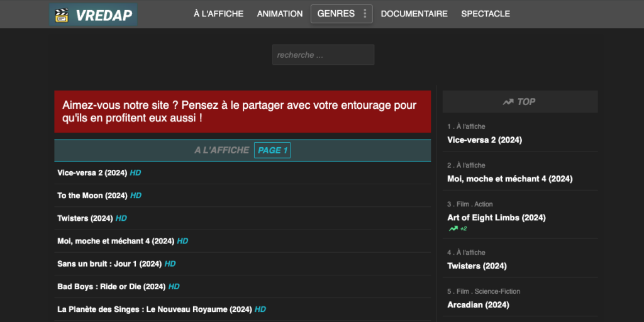The height and width of the screenshot is (322, 644).
Task: Open the À L'AFFICHE menu item
Action: (x=218, y=14)
